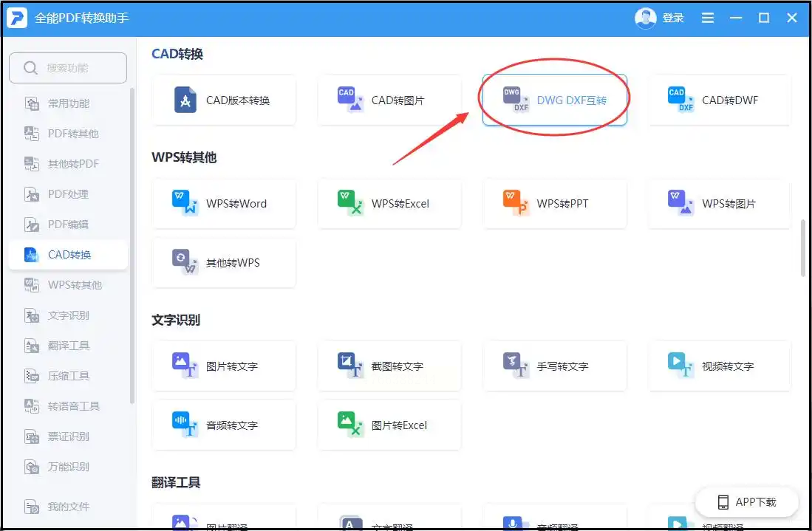
Task: Switch to PDF转其他 in sidebar
Action: click(x=68, y=134)
